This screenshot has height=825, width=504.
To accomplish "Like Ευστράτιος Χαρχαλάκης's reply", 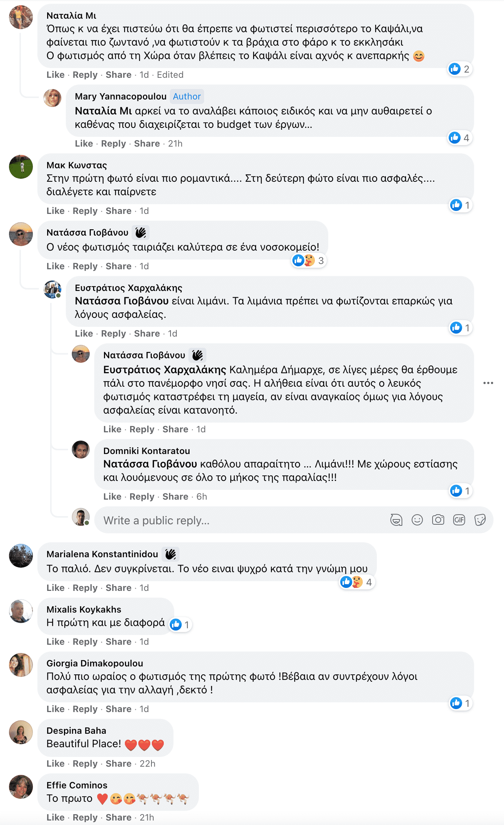I will 84,334.
